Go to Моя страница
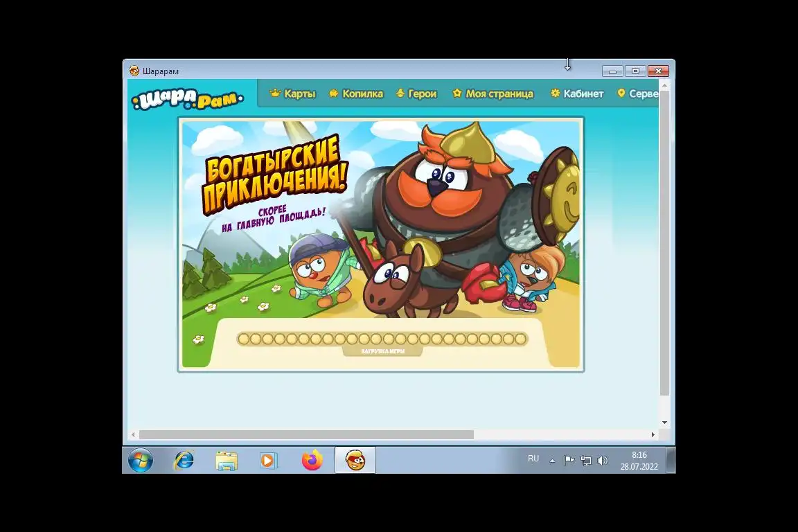 pyautogui.click(x=493, y=94)
